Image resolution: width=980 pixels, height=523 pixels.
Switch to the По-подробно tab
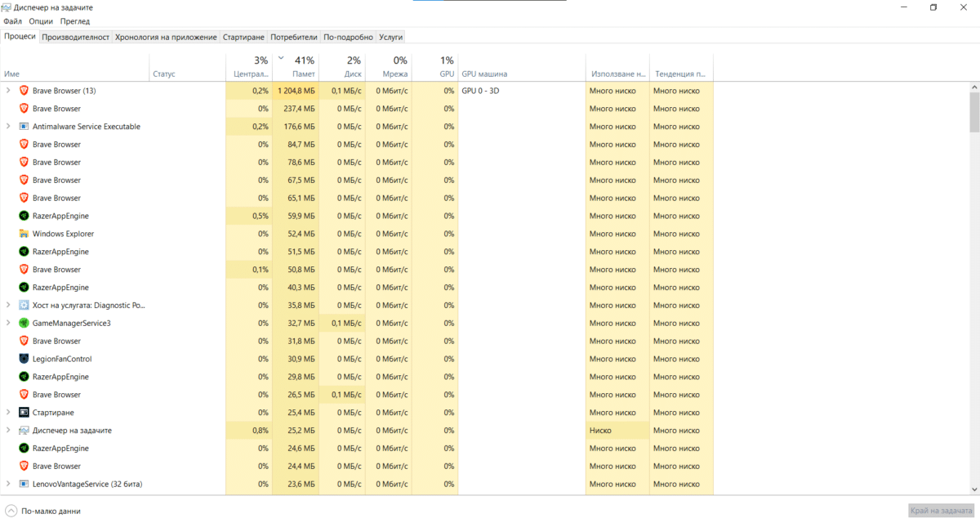click(348, 37)
